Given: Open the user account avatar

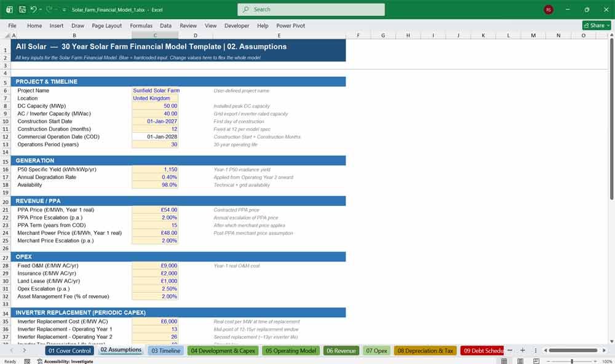Looking at the screenshot, I should pyautogui.click(x=549, y=10).
